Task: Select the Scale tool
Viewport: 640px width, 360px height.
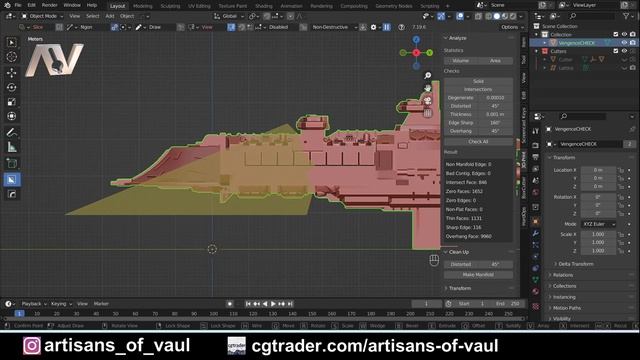Action: (11, 102)
